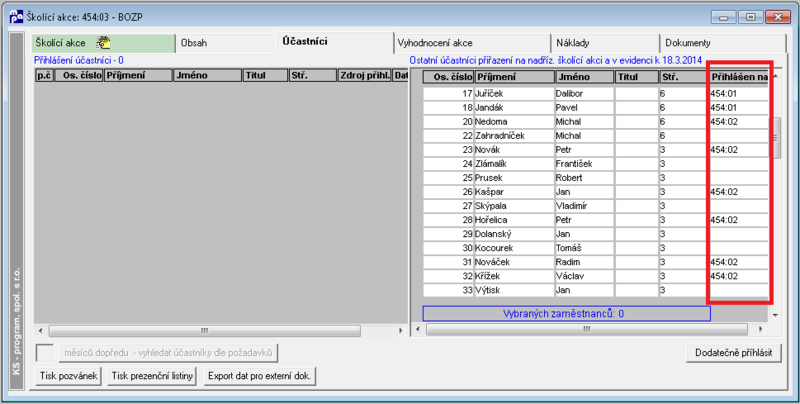Click left table p.č column header

(x=44, y=76)
